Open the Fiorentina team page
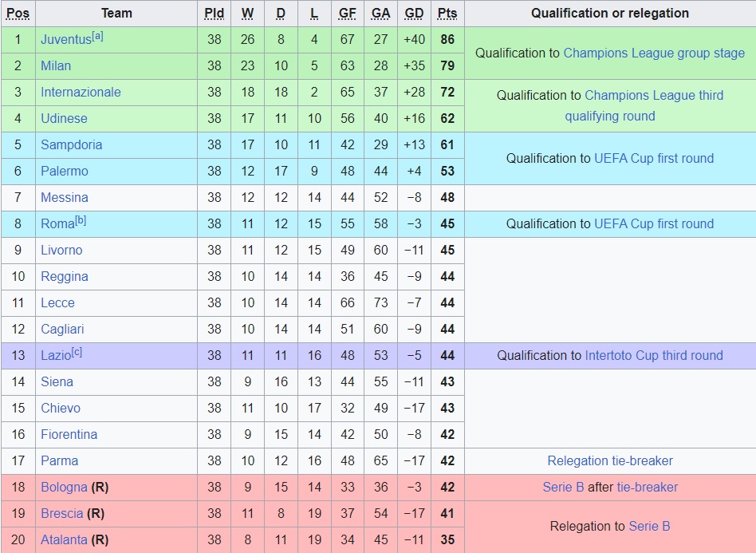The height and width of the screenshot is (553, 756). click(x=69, y=435)
